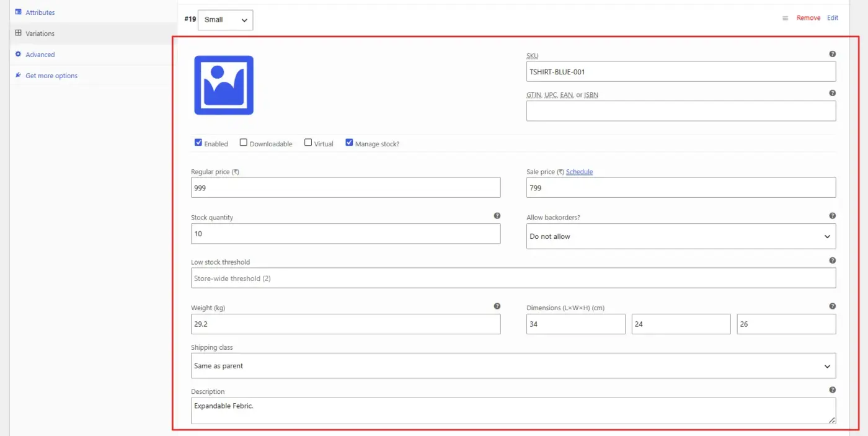Image resolution: width=868 pixels, height=436 pixels.
Task: Check the Virtual checkbox
Action: (x=308, y=143)
